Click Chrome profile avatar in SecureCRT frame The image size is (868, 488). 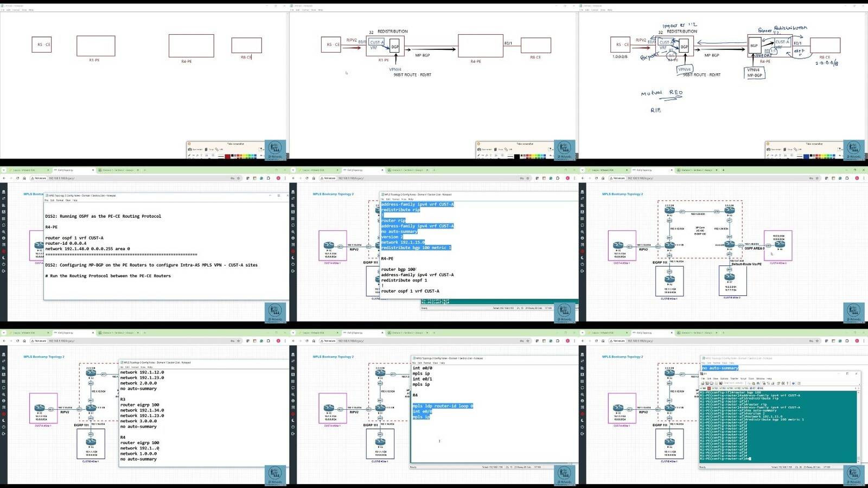pos(857,341)
